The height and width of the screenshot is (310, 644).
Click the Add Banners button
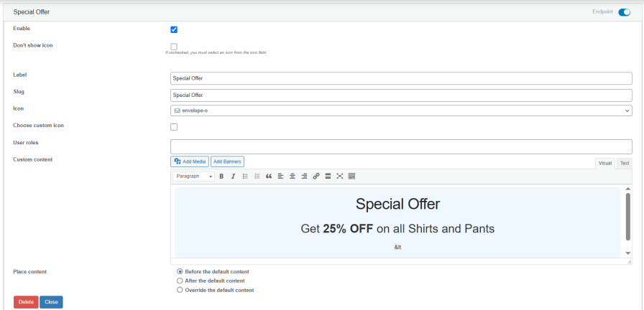228,161
